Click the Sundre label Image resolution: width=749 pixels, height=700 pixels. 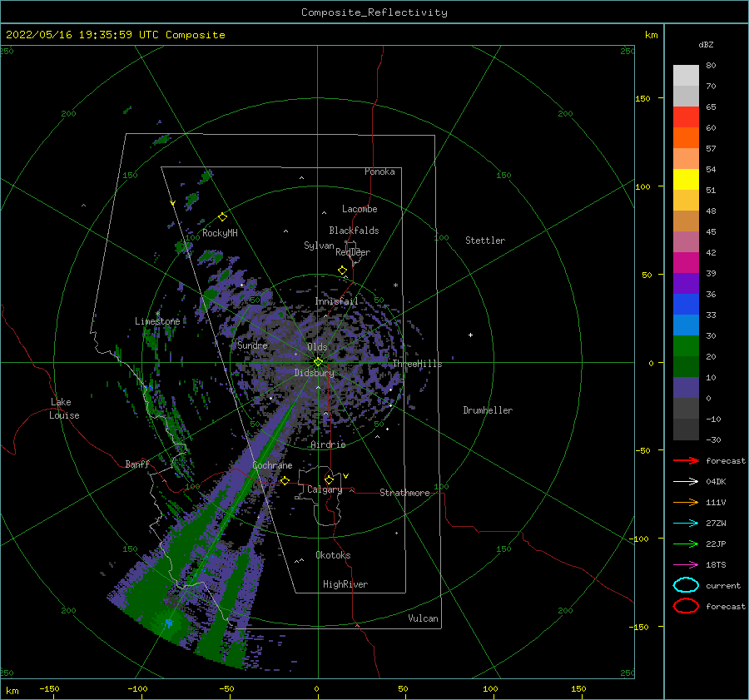(252, 345)
